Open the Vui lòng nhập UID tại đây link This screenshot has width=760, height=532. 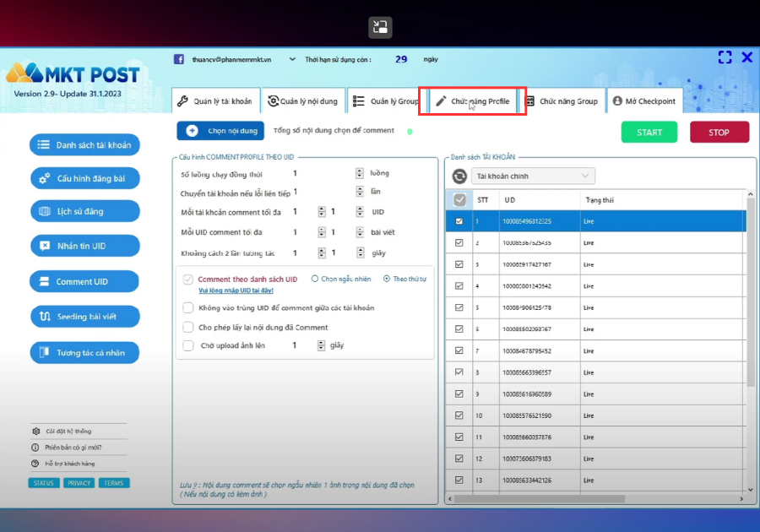coord(236,290)
